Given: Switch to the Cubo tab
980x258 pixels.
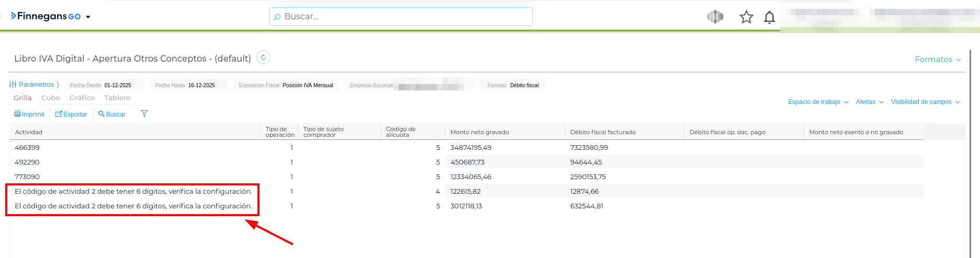Looking at the screenshot, I should 51,98.
